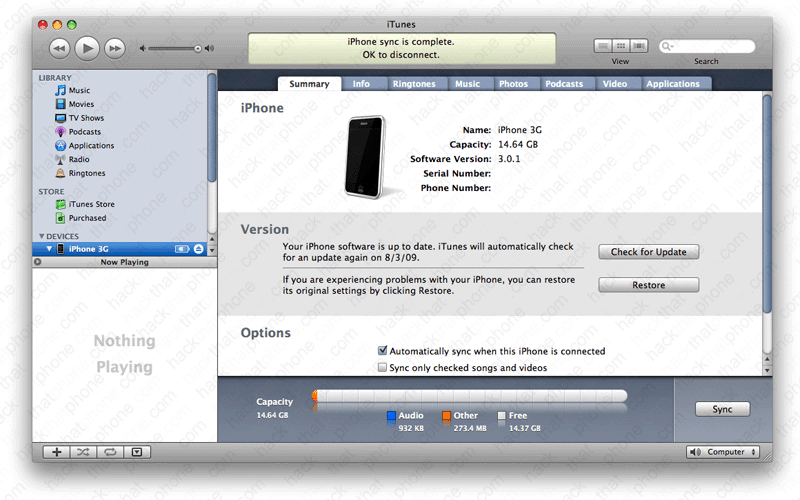Click the Now Playing header
The width and height of the screenshot is (800, 500).
[x=124, y=262]
